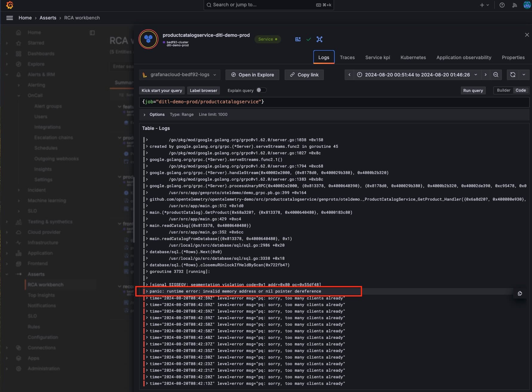532x392 pixels.
Task: Refresh the log query with the refresh icon
Action: [513, 75]
